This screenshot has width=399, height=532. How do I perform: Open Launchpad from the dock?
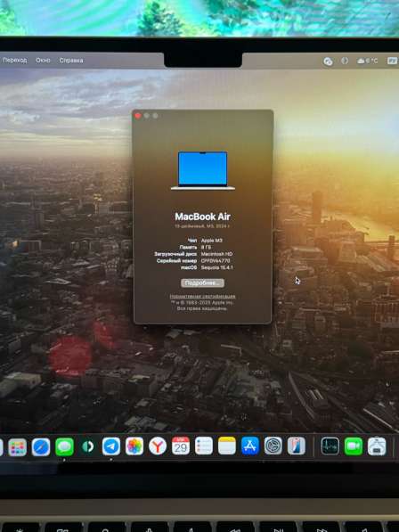(17, 447)
